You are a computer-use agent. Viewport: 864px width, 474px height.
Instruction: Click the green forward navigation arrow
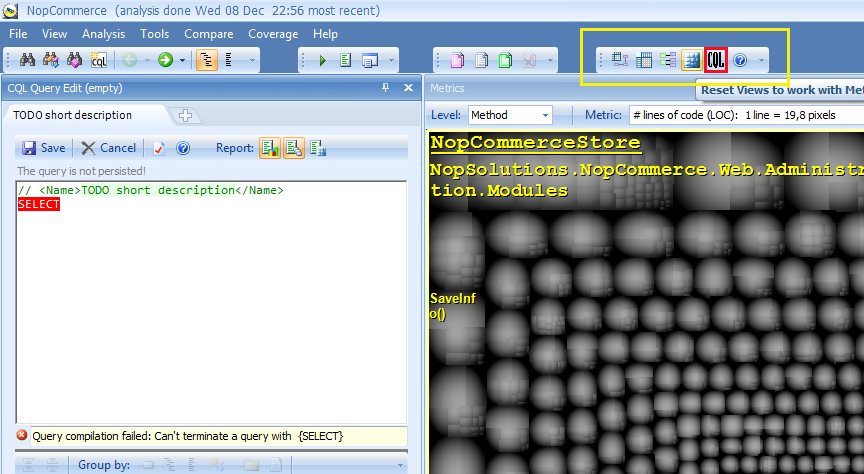pyautogui.click(x=165, y=60)
